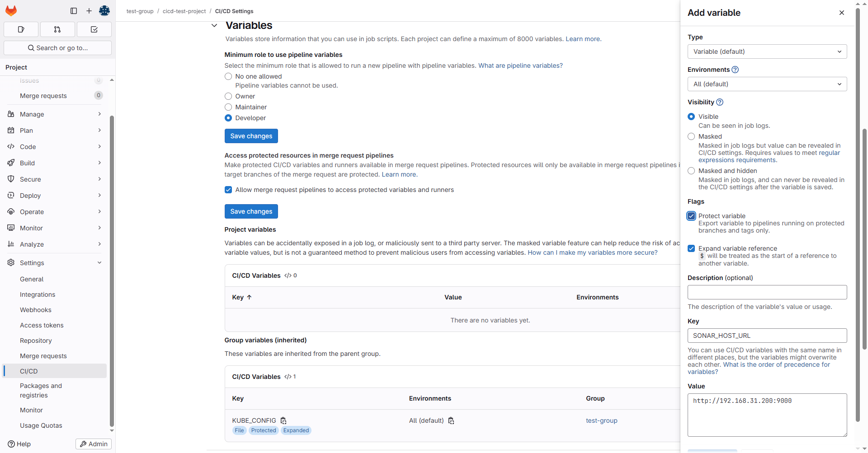The height and width of the screenshot is (453, 868).
Task: Click the Key input field
Action: pos(767,336)
